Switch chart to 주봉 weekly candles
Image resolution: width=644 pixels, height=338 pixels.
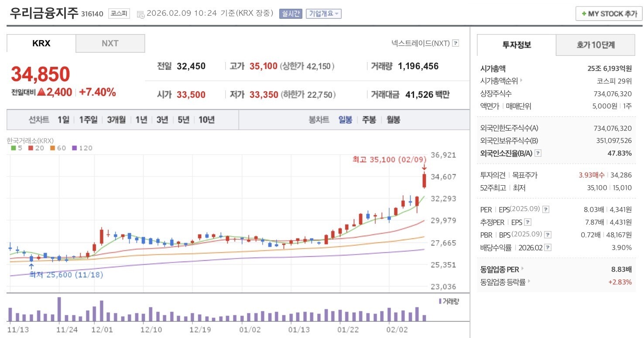point(369,120)
